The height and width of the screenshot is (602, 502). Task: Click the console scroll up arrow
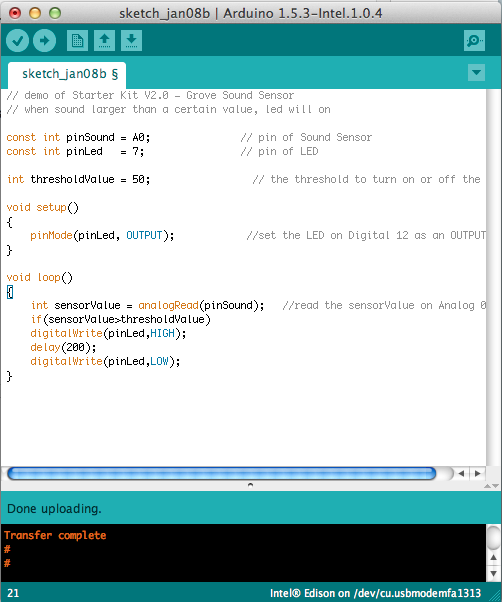tap(494, 557)
